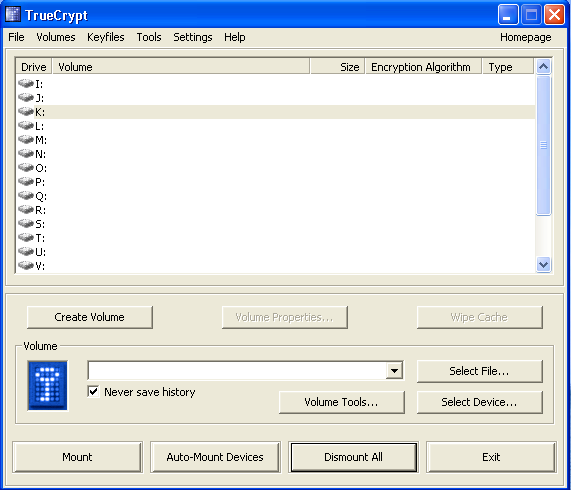Click the drive icon next to R:
Image resolution: width=571 pixels, height=490 pixels.
coord(26,209)
